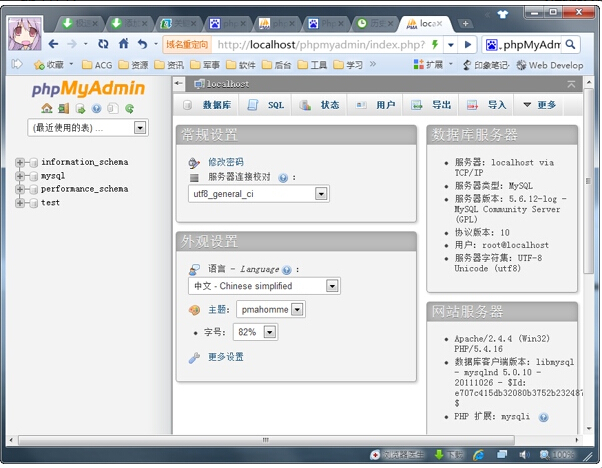The height and width of the screenshot is (468, 602).
Task: Expand the mysql database node
Action: coord(20,176)
